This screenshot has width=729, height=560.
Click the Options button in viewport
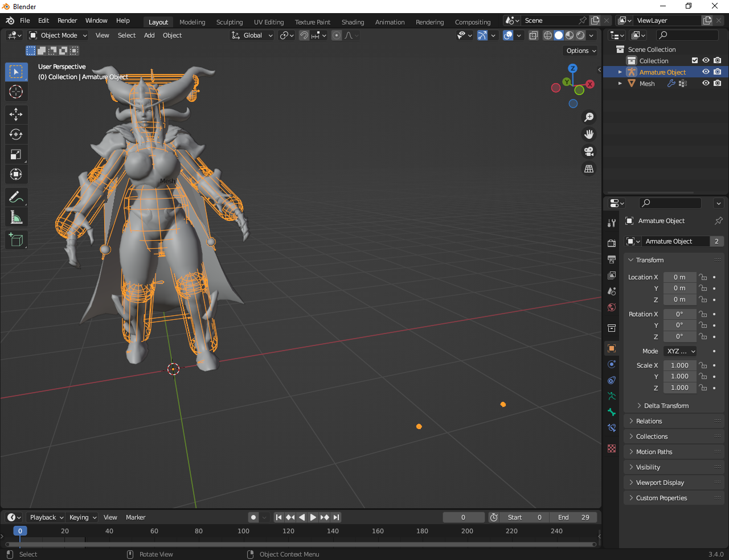point(581,51)
